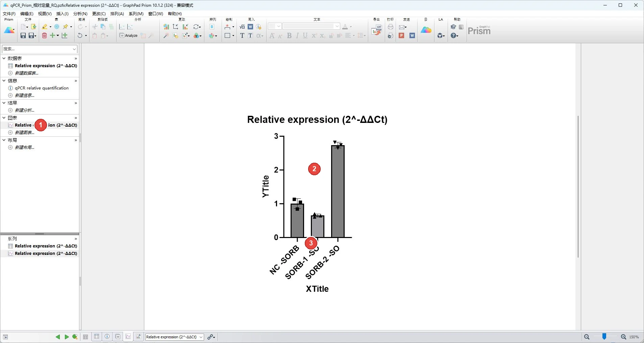Select the text tool T icon
Viewport: 644px width, 343px height.
242,35
